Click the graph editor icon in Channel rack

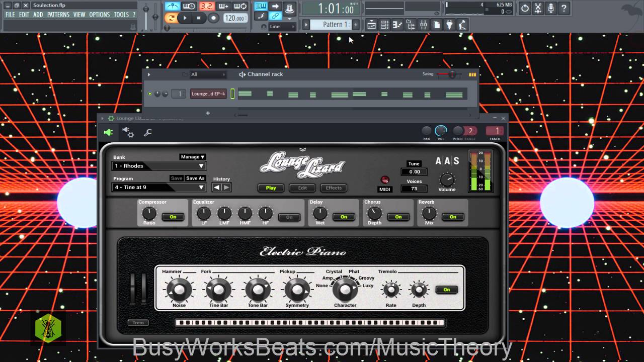tap(472, 74)
